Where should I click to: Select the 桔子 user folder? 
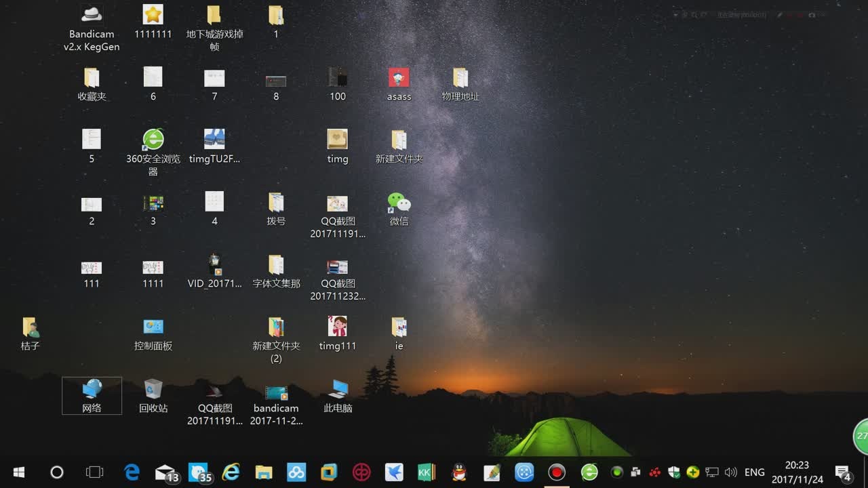pos(31,333)
